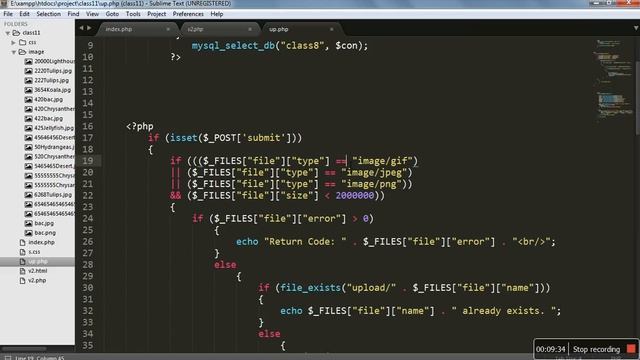Viewport: 640px width, 360px height.
Task: Click the next tab right arrow
Action: (x=89, y=28)
